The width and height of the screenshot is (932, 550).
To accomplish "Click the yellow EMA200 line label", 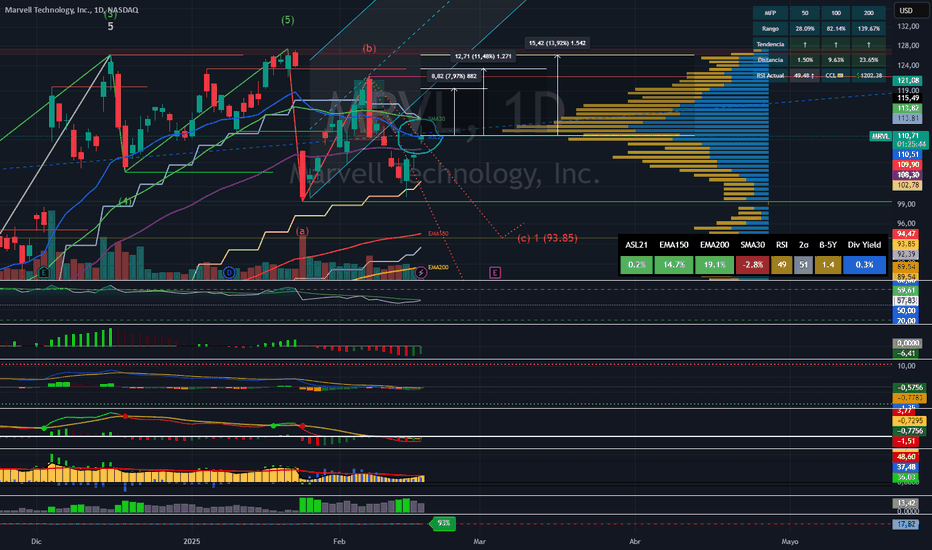I will point(438,267).
